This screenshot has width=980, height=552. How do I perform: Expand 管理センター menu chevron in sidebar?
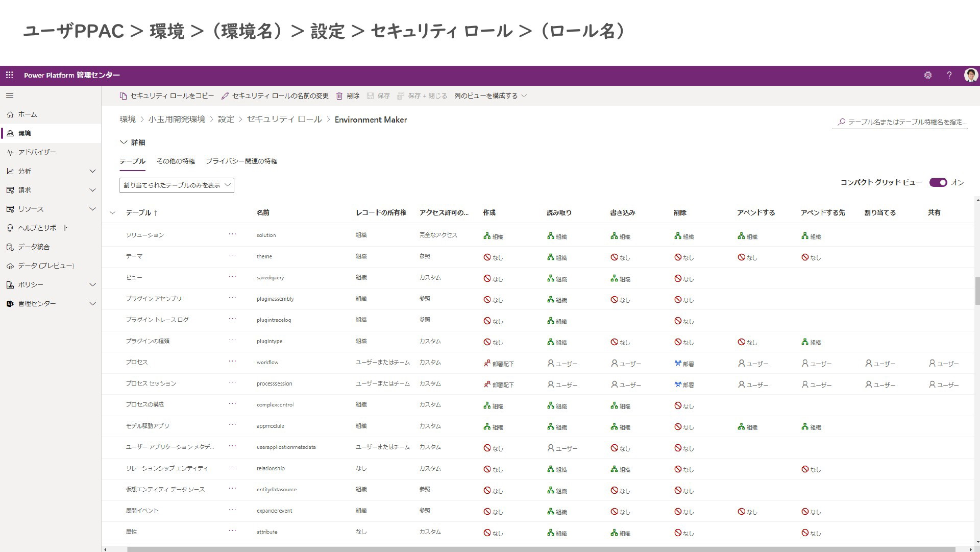pos(92,304)
